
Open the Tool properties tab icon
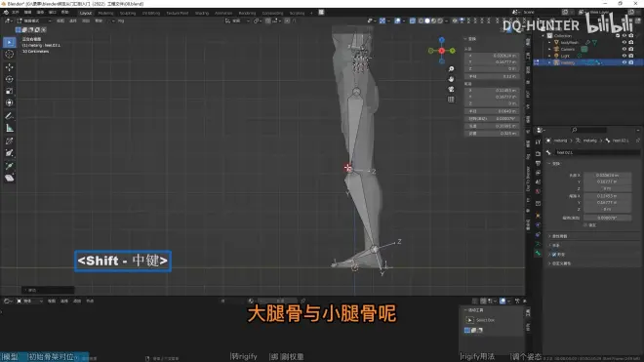pos(538,141)
